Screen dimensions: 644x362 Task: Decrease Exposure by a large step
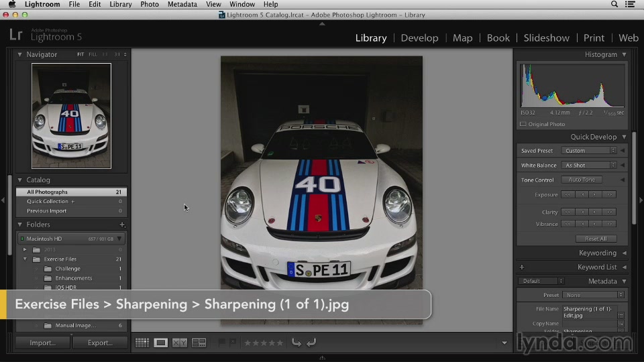click(x=568, y=194)
